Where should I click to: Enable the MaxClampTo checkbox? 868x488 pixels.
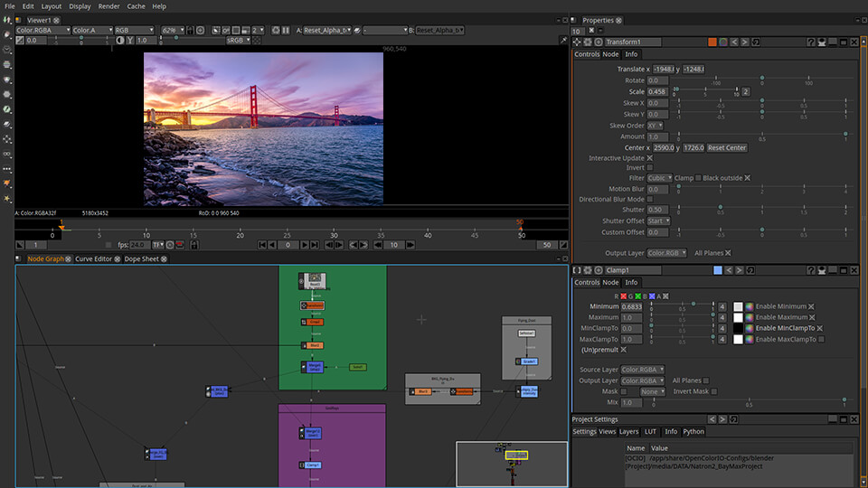click(821, 339)
